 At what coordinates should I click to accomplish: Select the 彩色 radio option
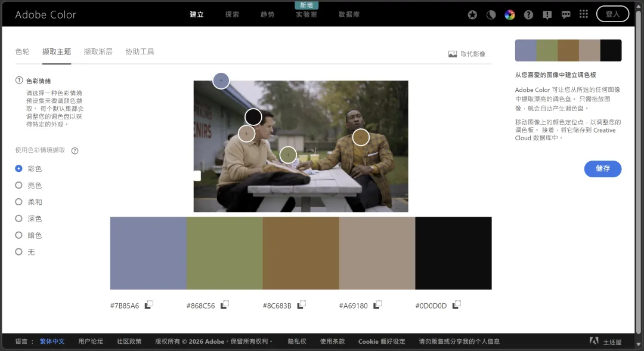tap(18, 168)
